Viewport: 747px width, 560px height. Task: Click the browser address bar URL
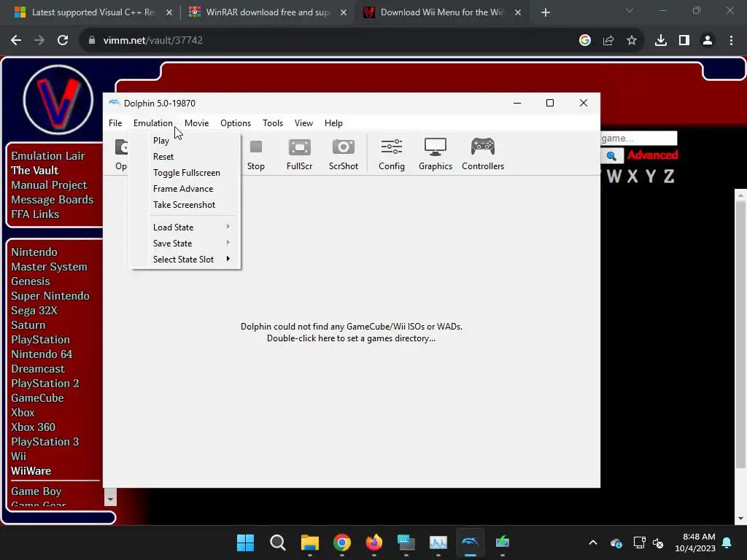[153, 41]
